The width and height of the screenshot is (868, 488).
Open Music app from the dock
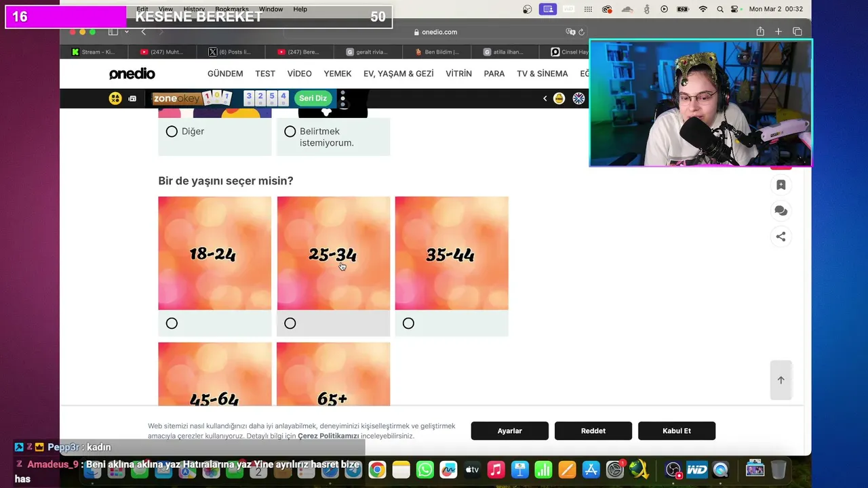coord(496,470)
